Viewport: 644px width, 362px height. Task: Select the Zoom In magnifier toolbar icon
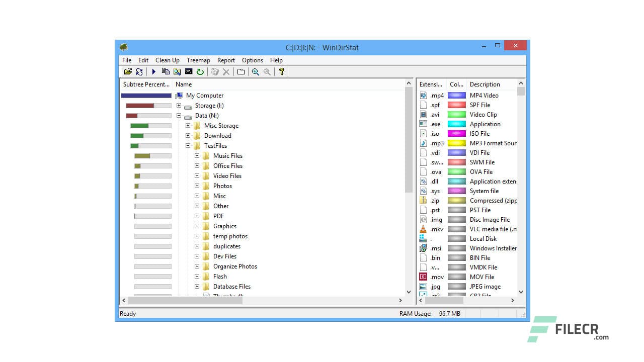[255, 71]
